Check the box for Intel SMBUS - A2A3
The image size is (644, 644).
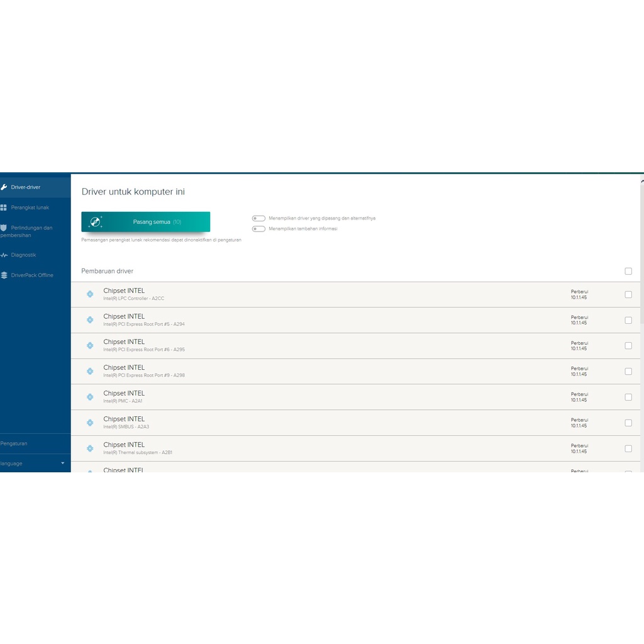[x=628, y=423]
